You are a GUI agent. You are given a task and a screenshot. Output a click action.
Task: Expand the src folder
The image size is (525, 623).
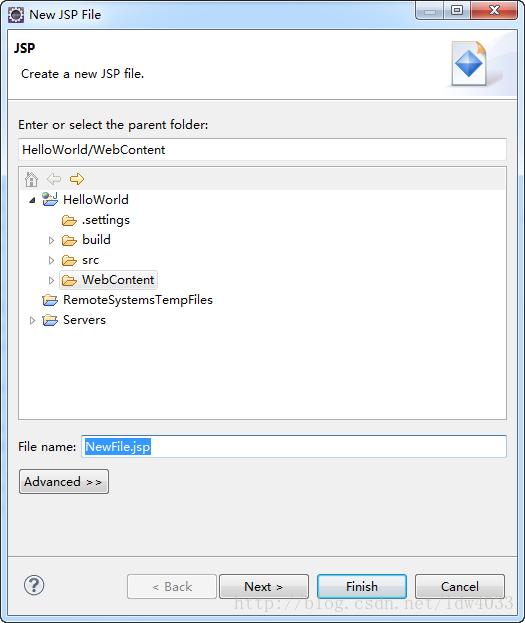click(x=51, y=260)
